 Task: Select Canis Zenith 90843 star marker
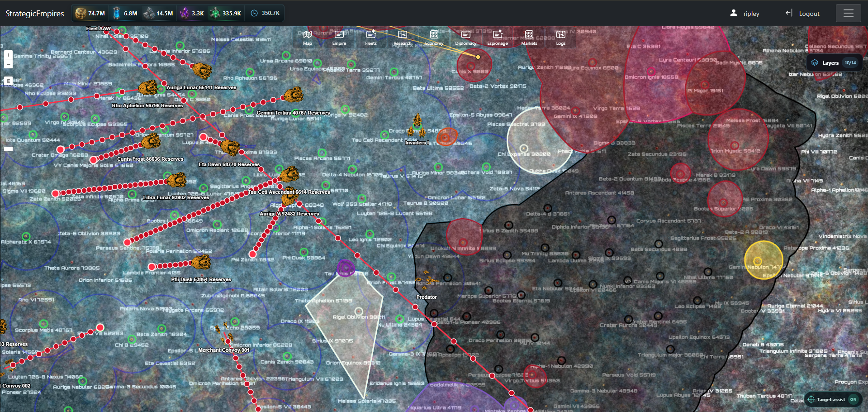287,356
